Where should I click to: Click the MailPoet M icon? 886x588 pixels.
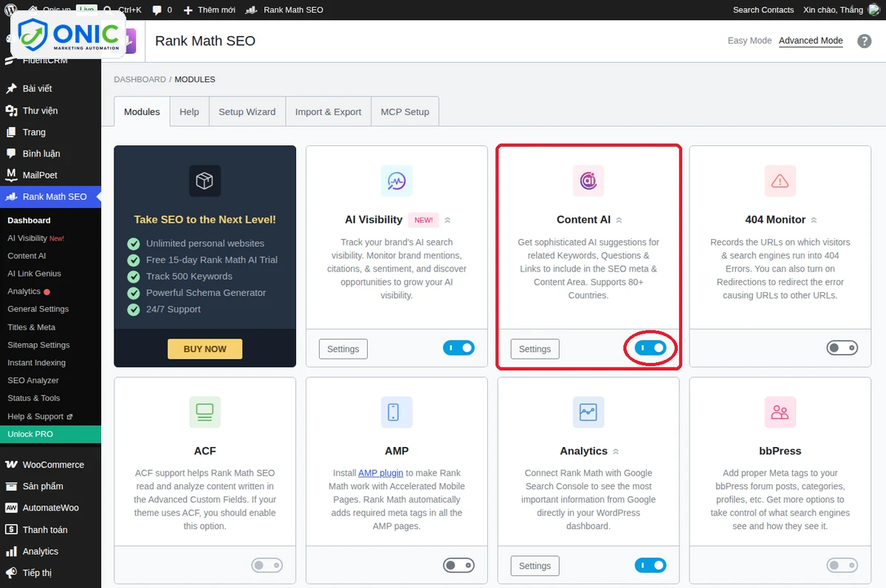coord(11,175)
